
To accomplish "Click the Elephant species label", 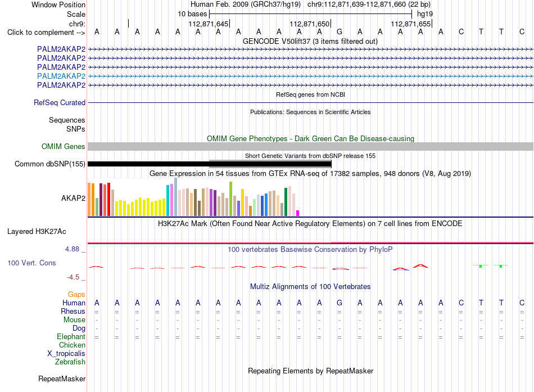I will [71, 336].
